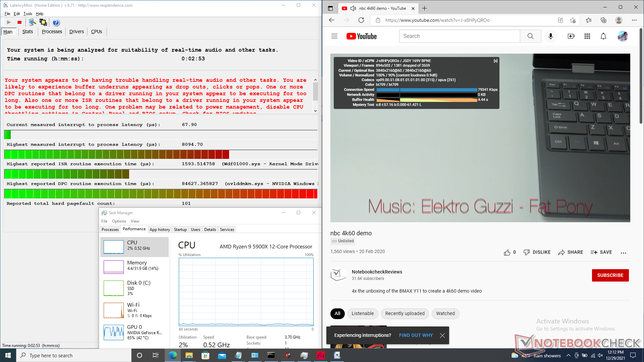Click the blue help question mark icon

(56, 22)
